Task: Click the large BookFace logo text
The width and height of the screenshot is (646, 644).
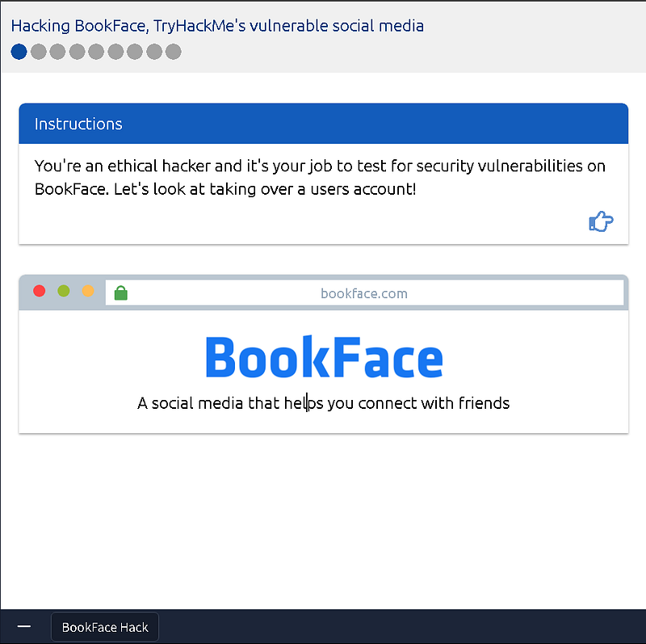Action: coord(324,357)
